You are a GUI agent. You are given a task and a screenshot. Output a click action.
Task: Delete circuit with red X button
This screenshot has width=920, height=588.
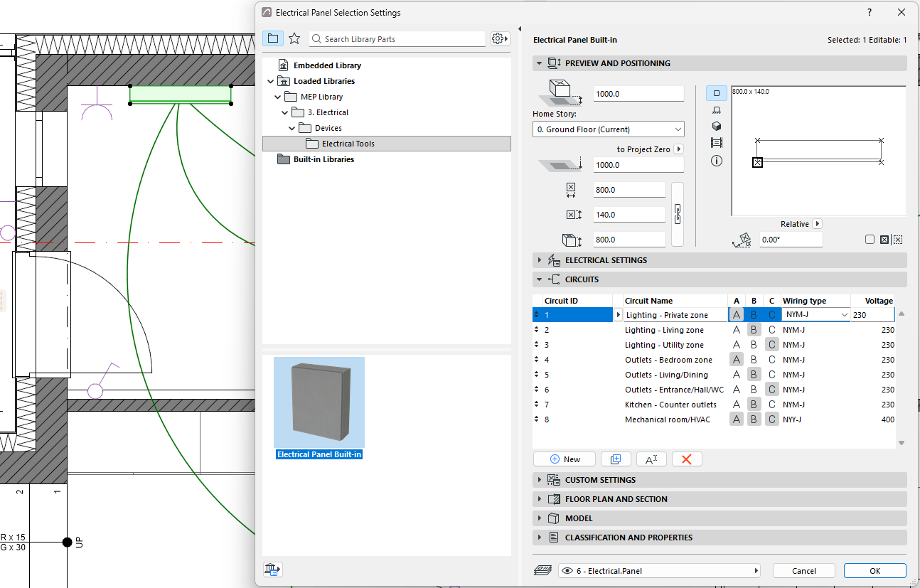click(687, 459)
